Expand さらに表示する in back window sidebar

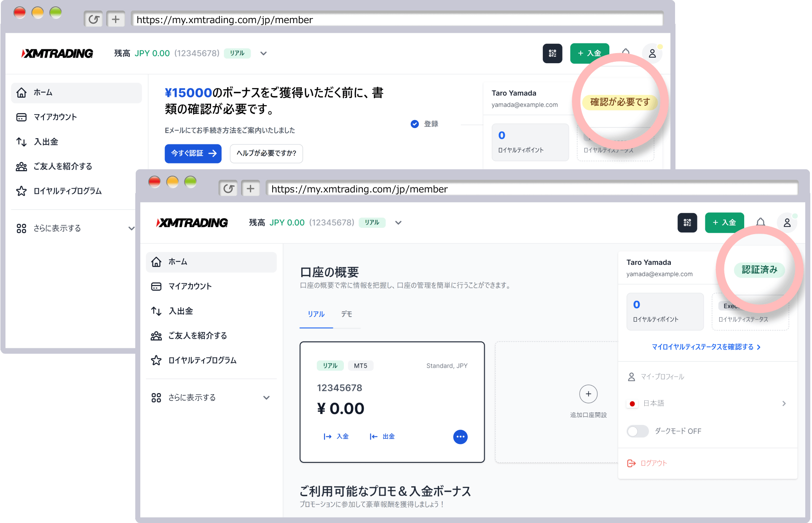(76, 228)
